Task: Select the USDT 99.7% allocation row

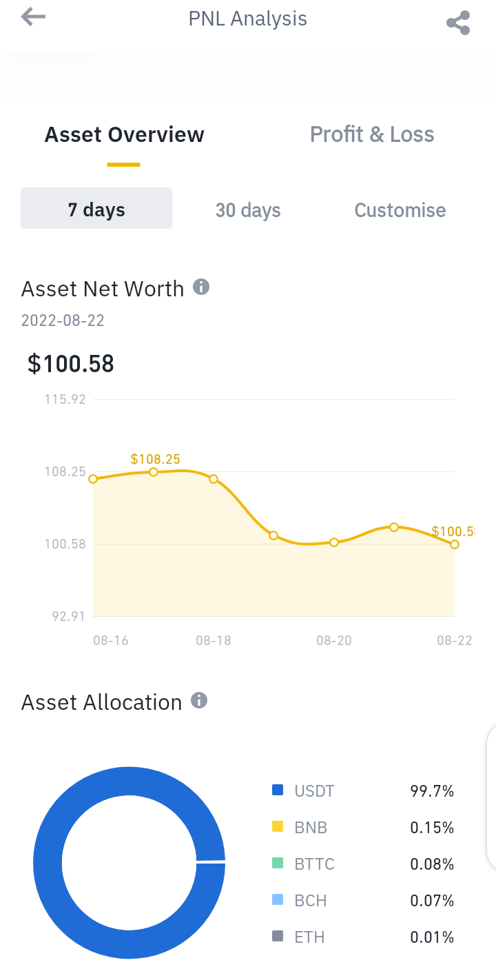Action: pyautogui.click(x=363, y=790)
